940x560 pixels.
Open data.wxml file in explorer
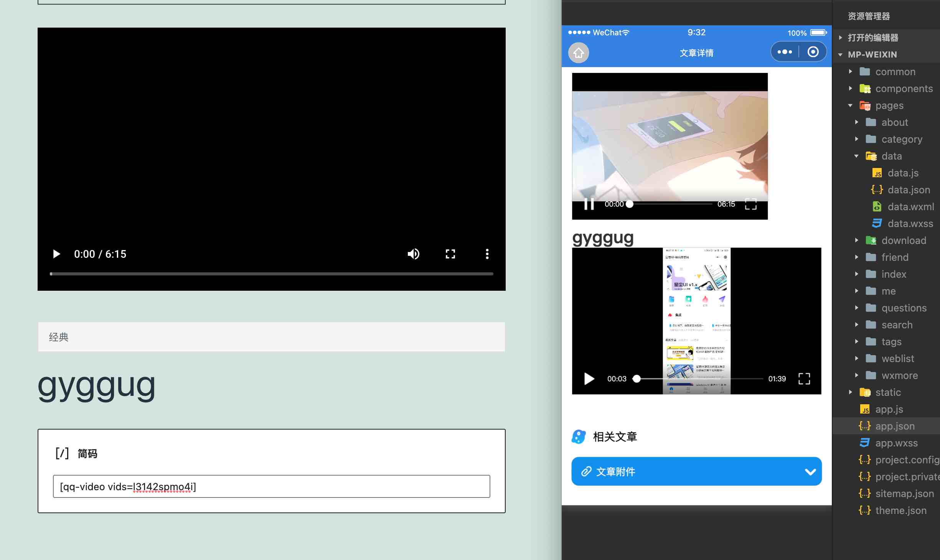point(910,207)
